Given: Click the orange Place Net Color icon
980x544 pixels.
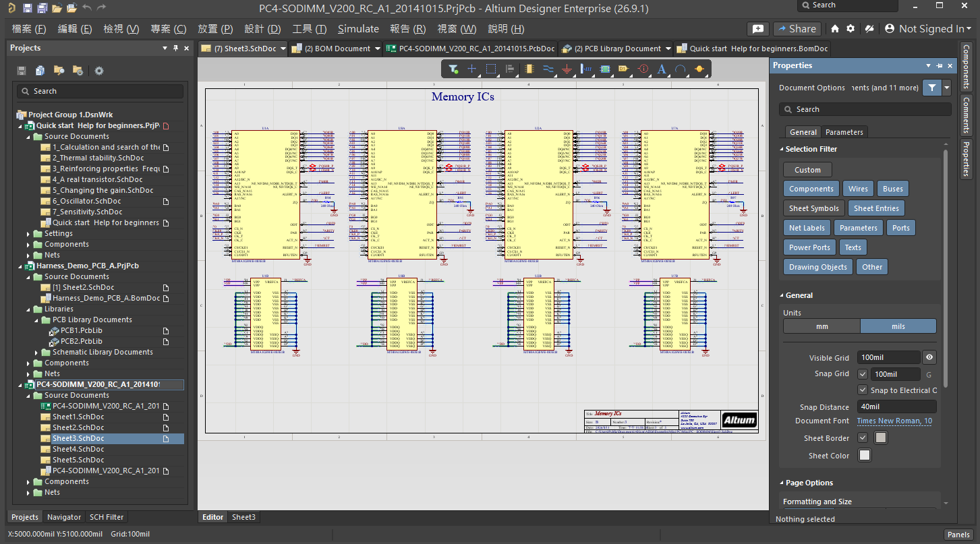Looking at the screenshot, I should click(x=699, y=69).
